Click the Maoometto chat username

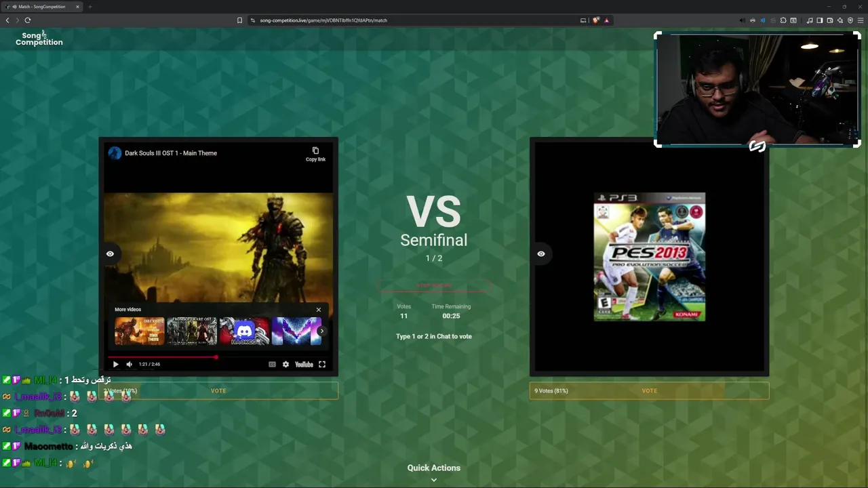pos(48,446)
